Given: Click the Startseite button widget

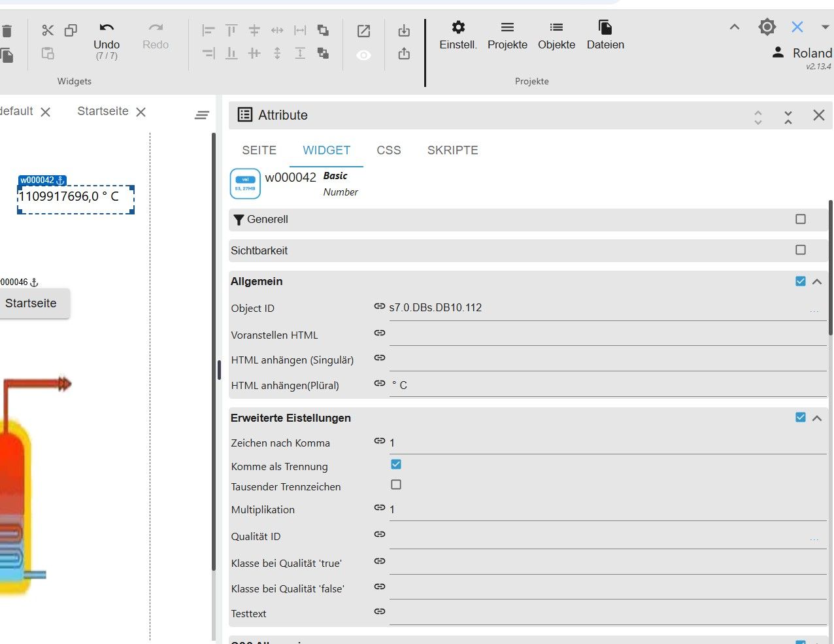Looking at the screenshot, I should (x=31, y=303).
